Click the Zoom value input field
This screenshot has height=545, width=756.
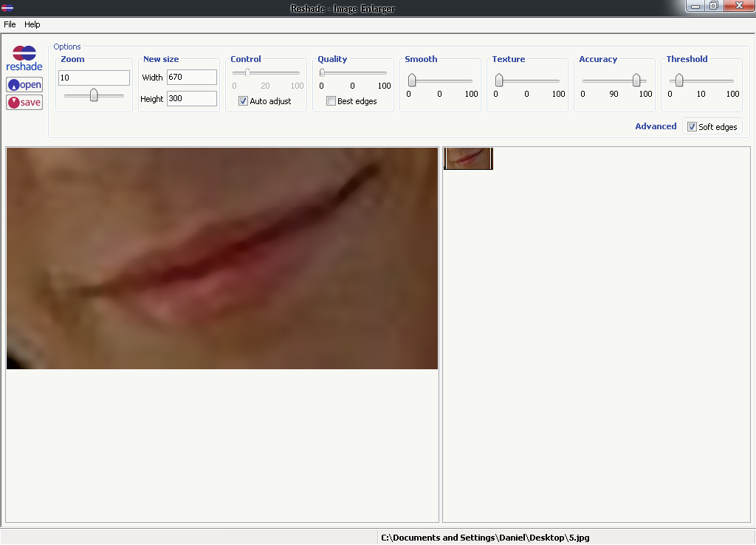pos(94,78)
